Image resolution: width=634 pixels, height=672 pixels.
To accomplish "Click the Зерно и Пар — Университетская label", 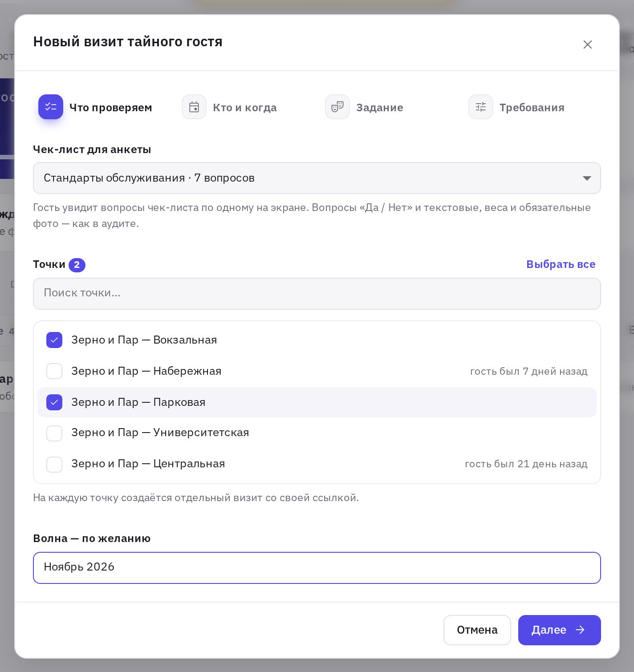I will (160, 433).
